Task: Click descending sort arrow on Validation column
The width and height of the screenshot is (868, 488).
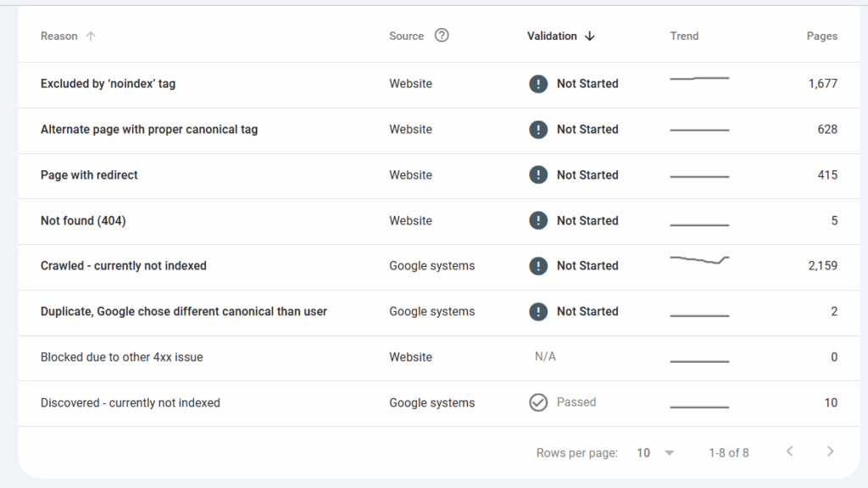Action: tap(591, 36)
